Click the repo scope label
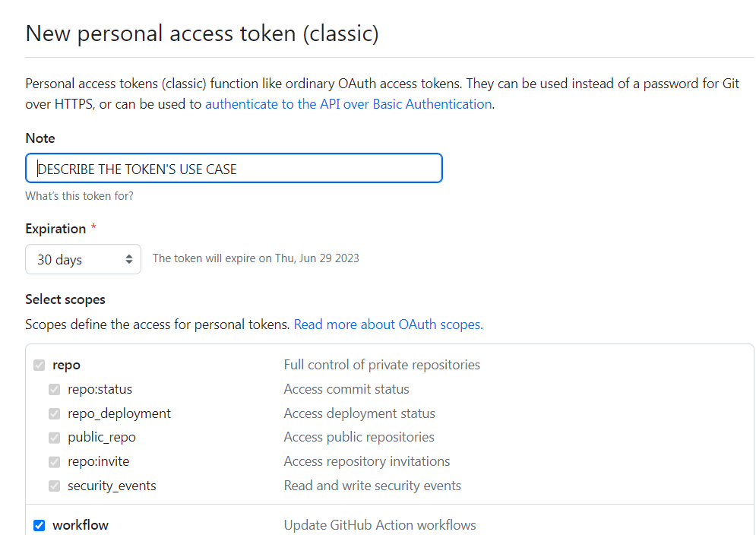 click(x=67, y=366)
